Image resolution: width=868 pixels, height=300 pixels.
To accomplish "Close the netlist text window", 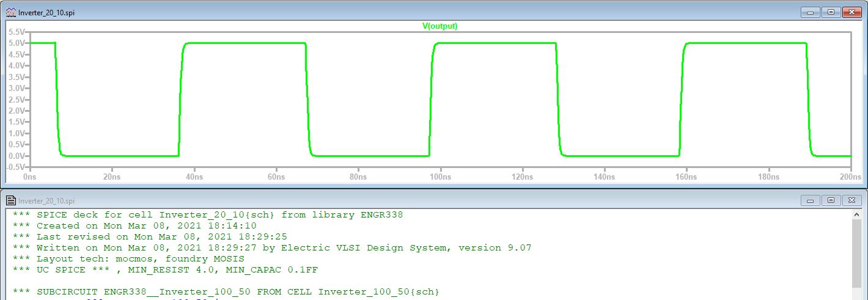I will coord(851,200).
